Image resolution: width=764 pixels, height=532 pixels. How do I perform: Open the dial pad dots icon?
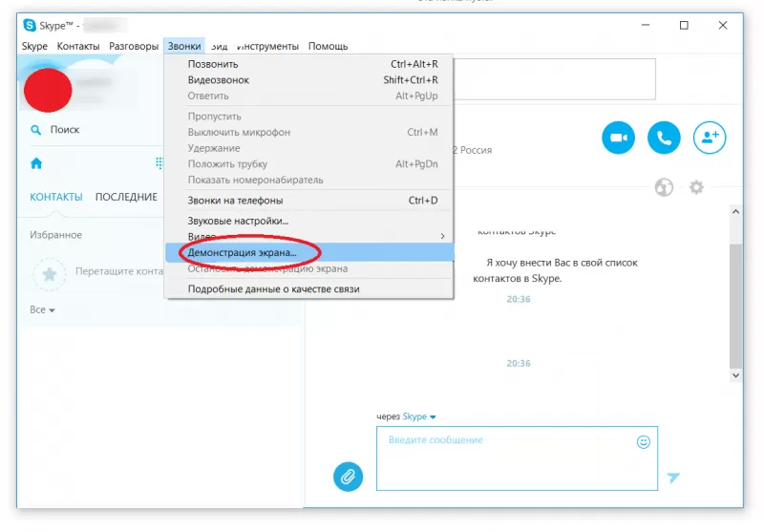pos(159,162)
